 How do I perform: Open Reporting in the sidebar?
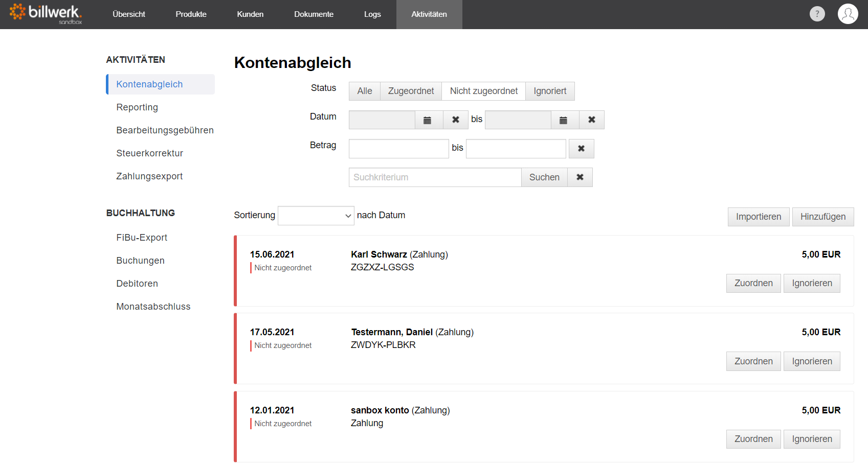(137, 107)
